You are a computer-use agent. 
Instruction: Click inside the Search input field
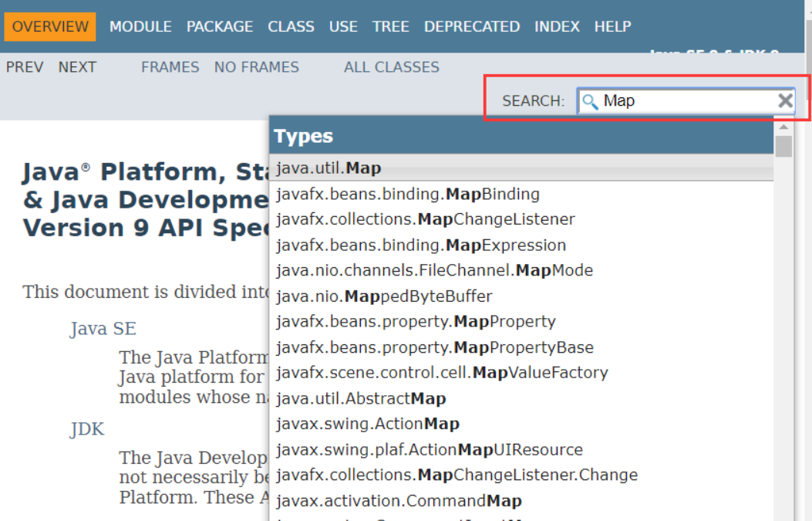pyautogui.click(x=686, y=100)
